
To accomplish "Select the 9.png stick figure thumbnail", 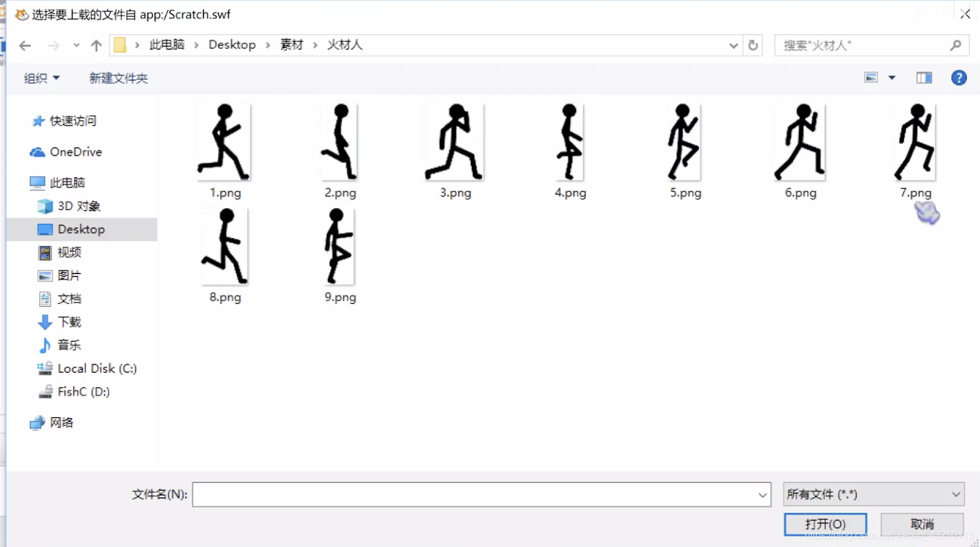I will (x=340, y=247).
